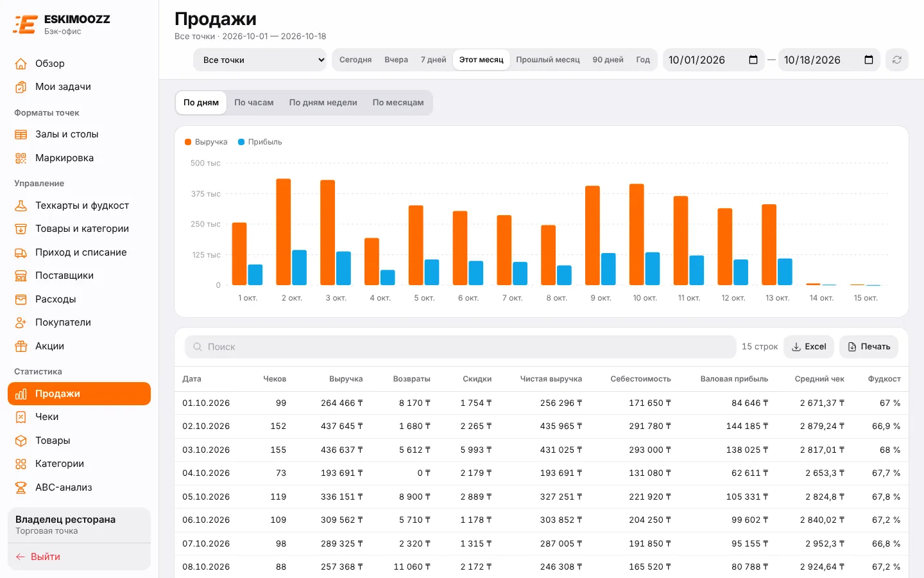Click the Покупатели person icon
Screen dimensions: 924x578
(21, 322)
